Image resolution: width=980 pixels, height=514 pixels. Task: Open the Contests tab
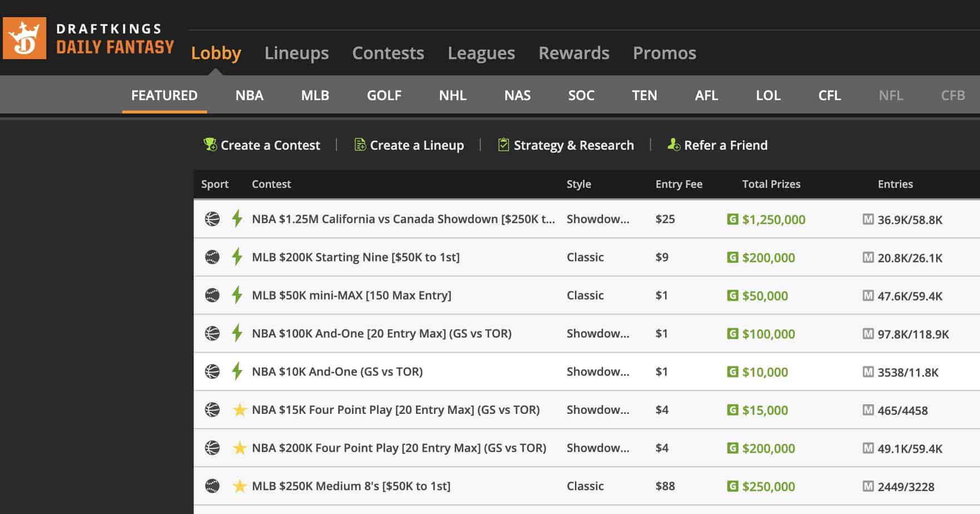388,53
